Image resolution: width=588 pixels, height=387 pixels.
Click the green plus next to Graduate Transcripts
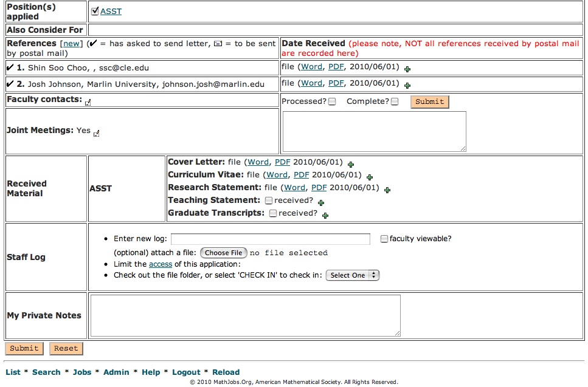(325, 216)
